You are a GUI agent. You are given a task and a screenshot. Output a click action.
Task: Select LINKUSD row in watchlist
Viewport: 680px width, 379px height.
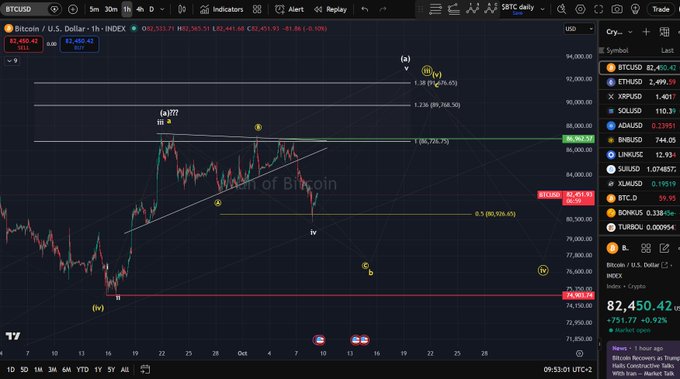640,155
